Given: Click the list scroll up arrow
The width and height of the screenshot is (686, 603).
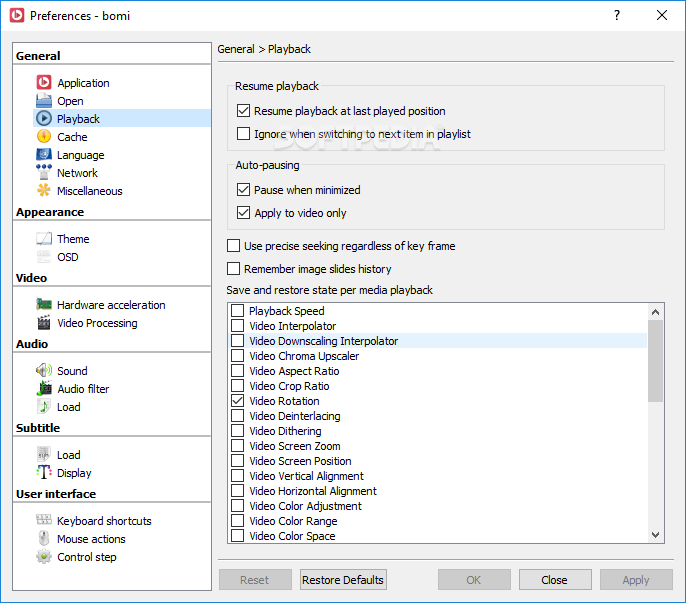Looking at the screenshot, I should click(655, 312).
